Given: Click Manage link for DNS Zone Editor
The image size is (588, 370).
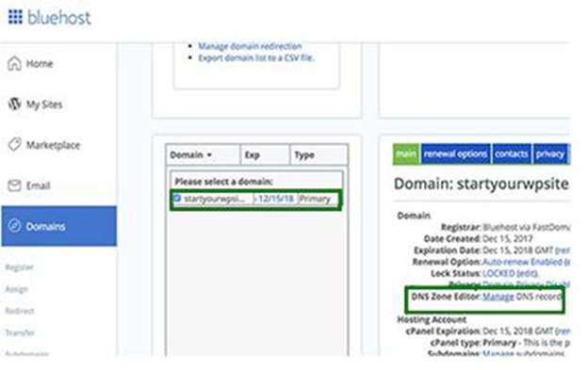Looking at the screenshot, I should 498,297.
